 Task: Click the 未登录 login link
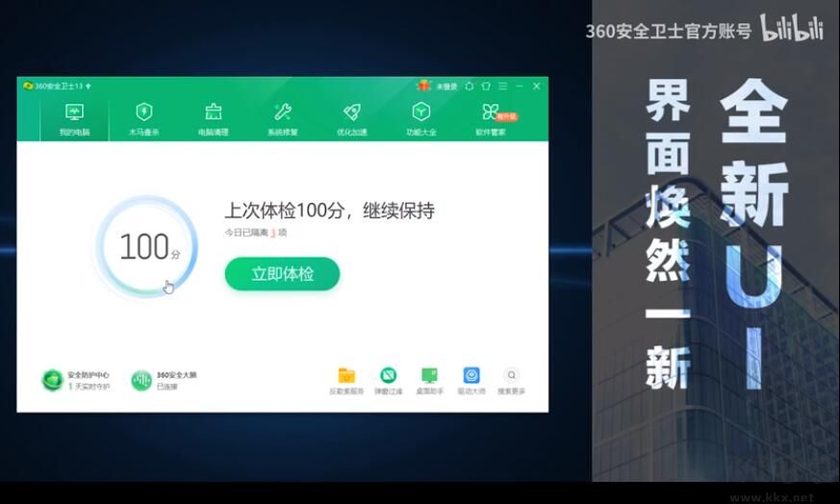tap(445, 87)
